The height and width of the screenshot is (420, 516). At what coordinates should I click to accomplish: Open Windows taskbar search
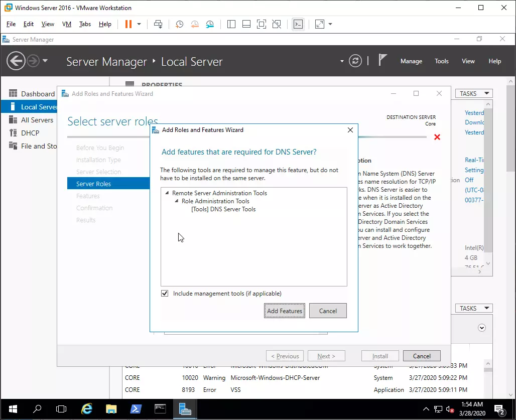pyautogui.click(x=37, y=409)
